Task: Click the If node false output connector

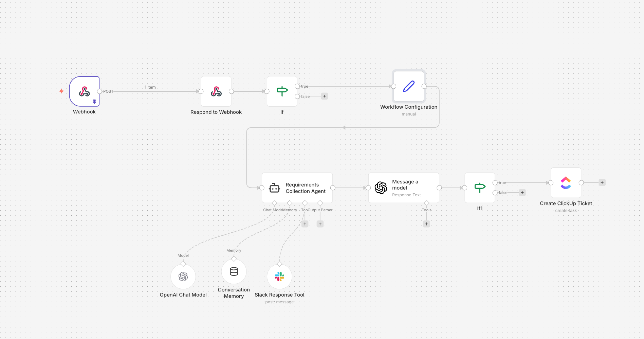Action: coord(297,96)
